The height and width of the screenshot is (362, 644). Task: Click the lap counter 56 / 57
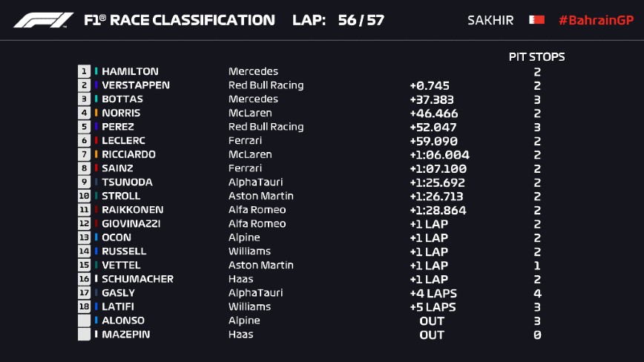[361, 20]
